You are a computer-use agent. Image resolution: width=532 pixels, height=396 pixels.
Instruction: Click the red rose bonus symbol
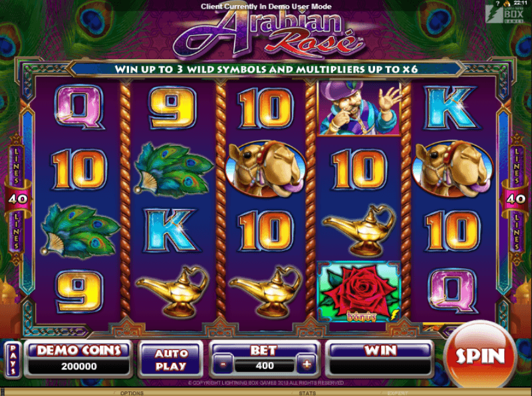[359, 292]
